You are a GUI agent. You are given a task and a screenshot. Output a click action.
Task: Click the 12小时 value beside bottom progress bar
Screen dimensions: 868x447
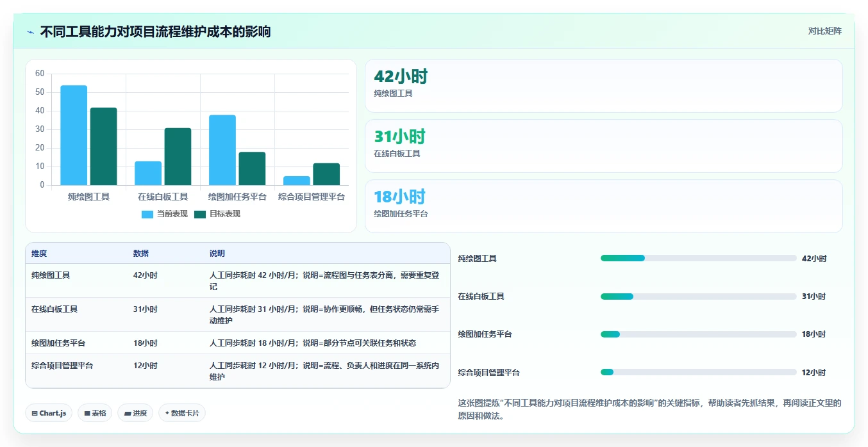coord(814,373)
